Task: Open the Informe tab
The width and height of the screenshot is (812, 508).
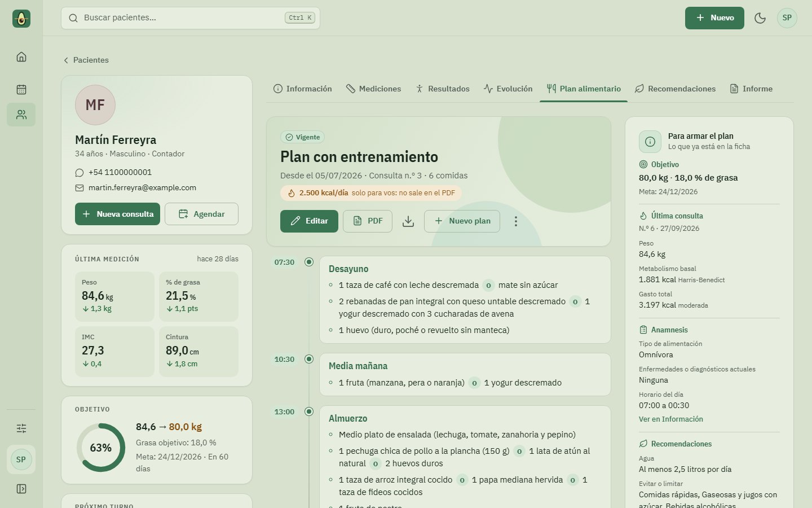Action: coord(751,89)
